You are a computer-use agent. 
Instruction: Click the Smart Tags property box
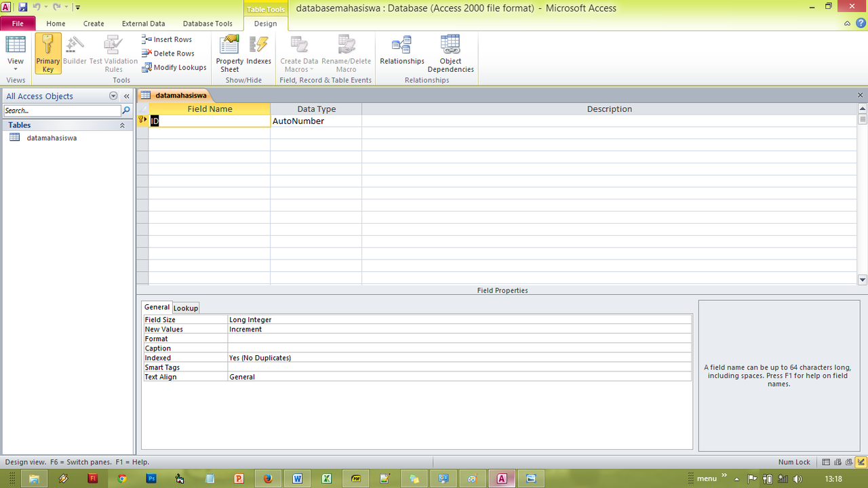[460, 367]
